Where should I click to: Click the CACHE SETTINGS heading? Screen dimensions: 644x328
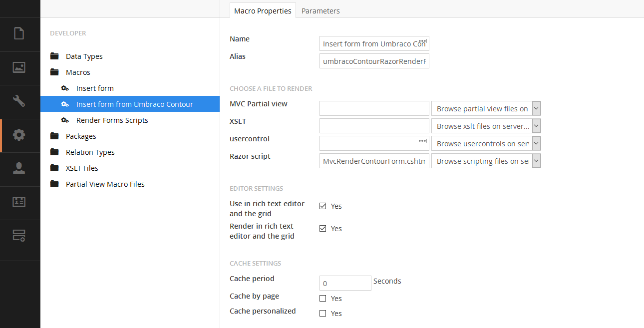click(x=255, y=264)
